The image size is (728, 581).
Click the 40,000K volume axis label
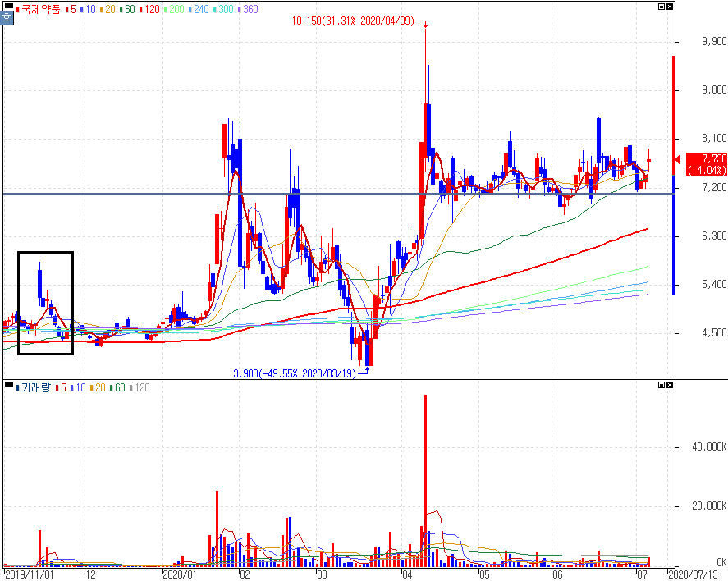pos(709,447)
